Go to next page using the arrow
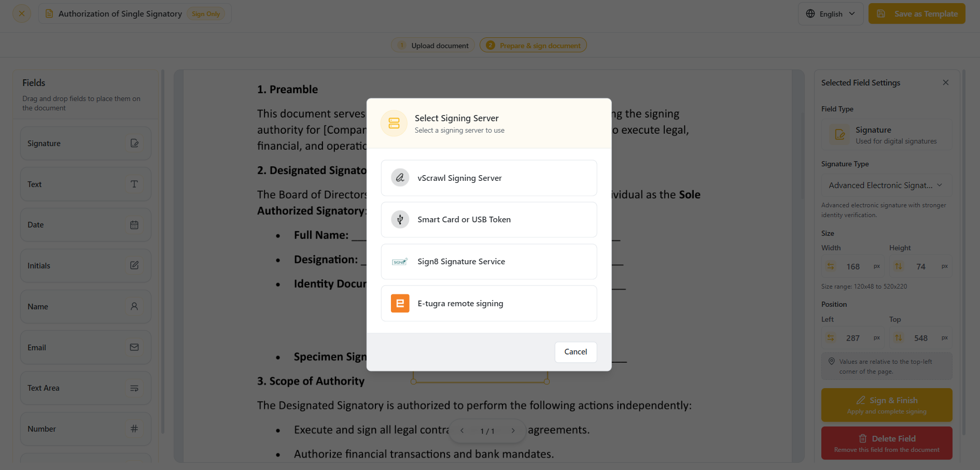This screenshot has height=470, width=980. (x=513, y=431)
